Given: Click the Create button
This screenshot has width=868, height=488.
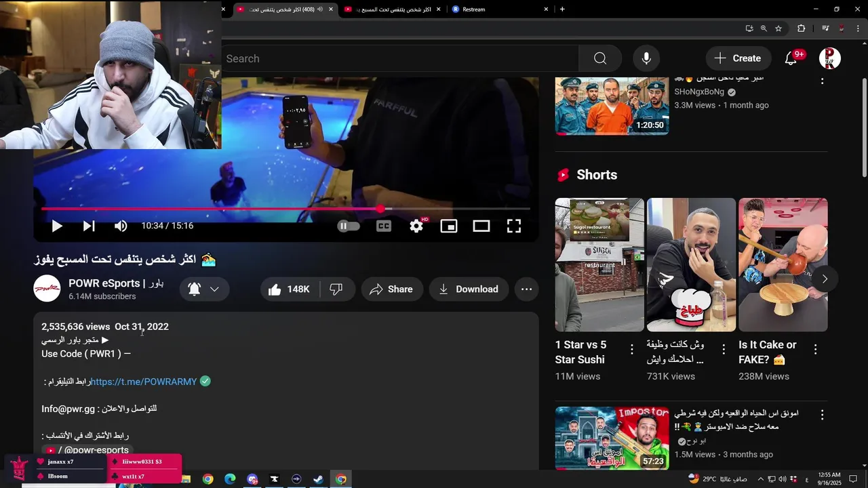Looking at the screenshot, I should pos(738,58).
